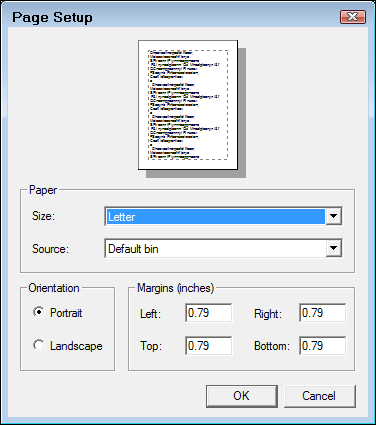Open the paper Size dropdown arrow
This screenshot has width=376, height=425.
point(333,216)
